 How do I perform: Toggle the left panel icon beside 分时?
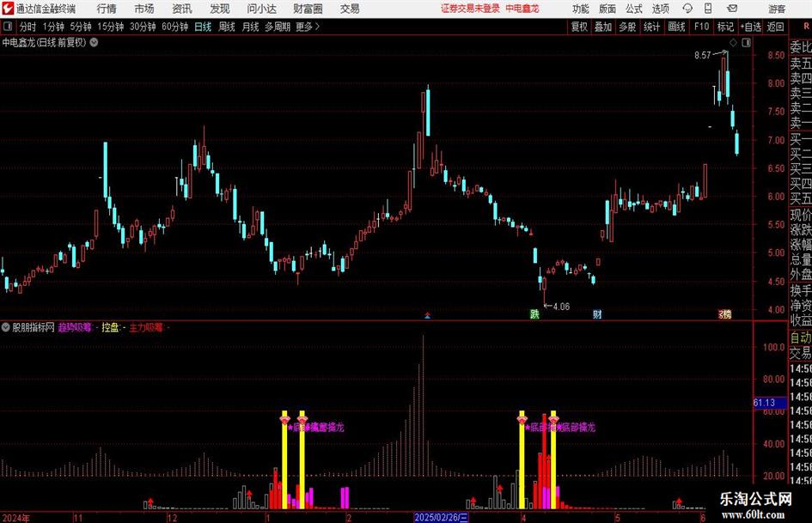point(8,27)
